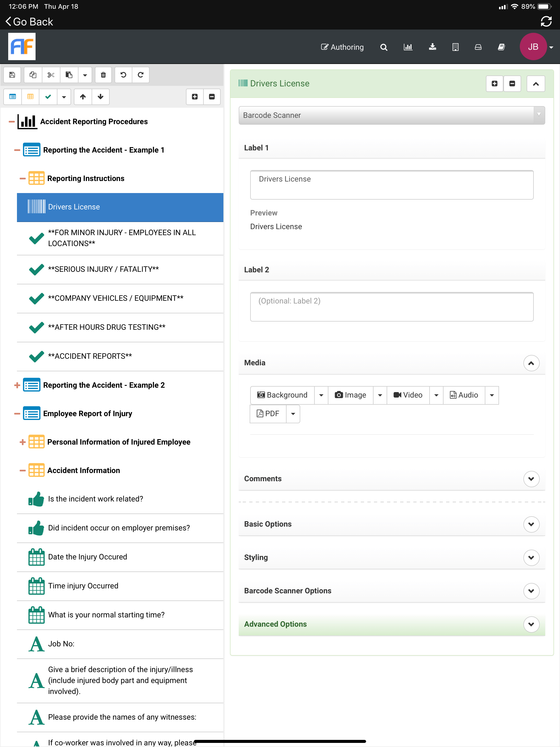Collapse all tree nodes with minus button
Screen dimensions: 560x747
tap(212, 97)
